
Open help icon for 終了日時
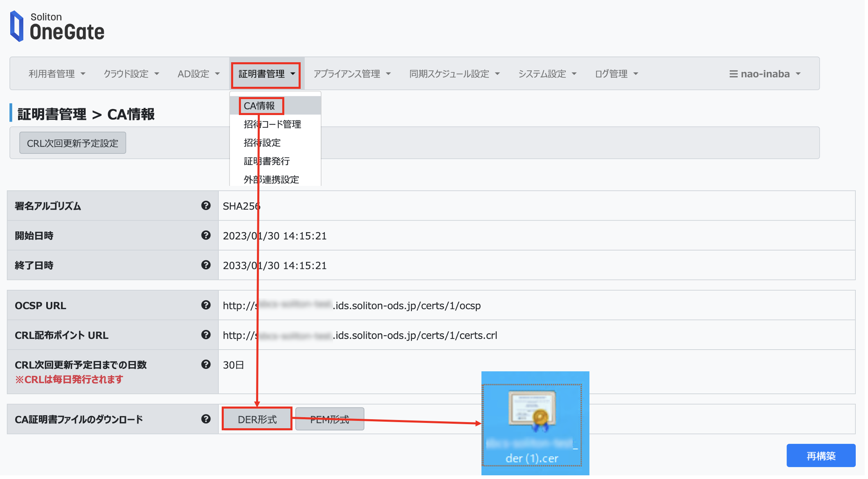point(206,265)
